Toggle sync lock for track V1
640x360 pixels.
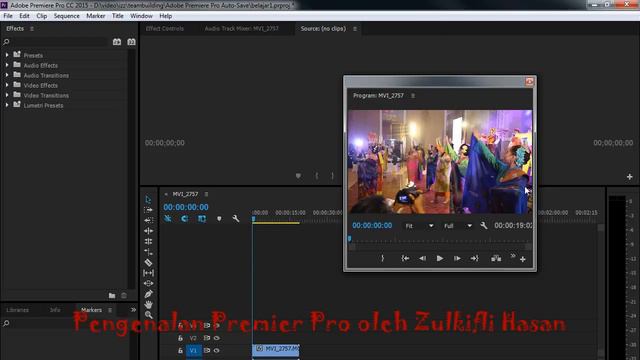click(207, 351)
